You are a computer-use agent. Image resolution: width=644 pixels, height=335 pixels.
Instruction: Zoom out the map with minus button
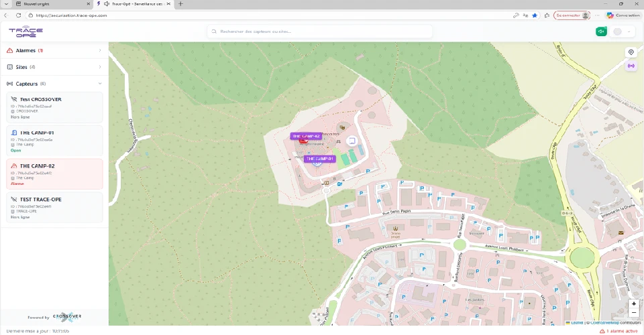click(x=634, y=313)
